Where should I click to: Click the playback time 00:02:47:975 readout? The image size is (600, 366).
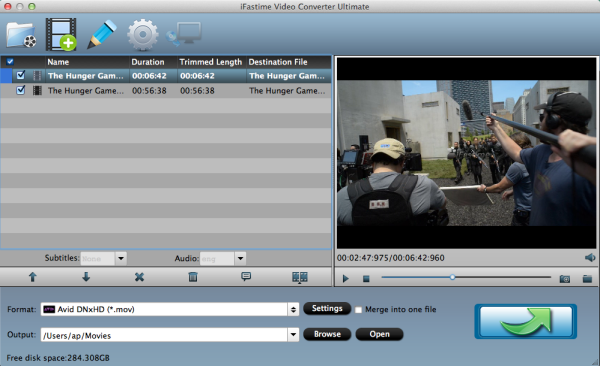click(x=361, y=258)
